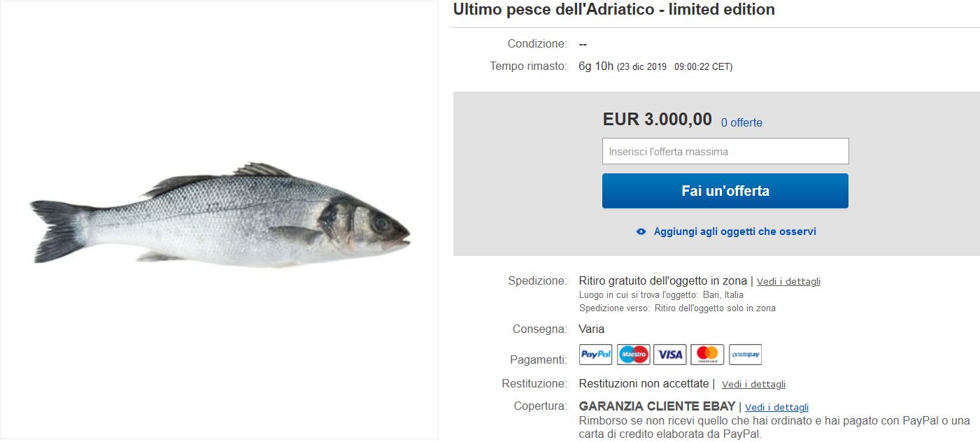
Task: Open the fish product photo
Action: pos(220,218)
